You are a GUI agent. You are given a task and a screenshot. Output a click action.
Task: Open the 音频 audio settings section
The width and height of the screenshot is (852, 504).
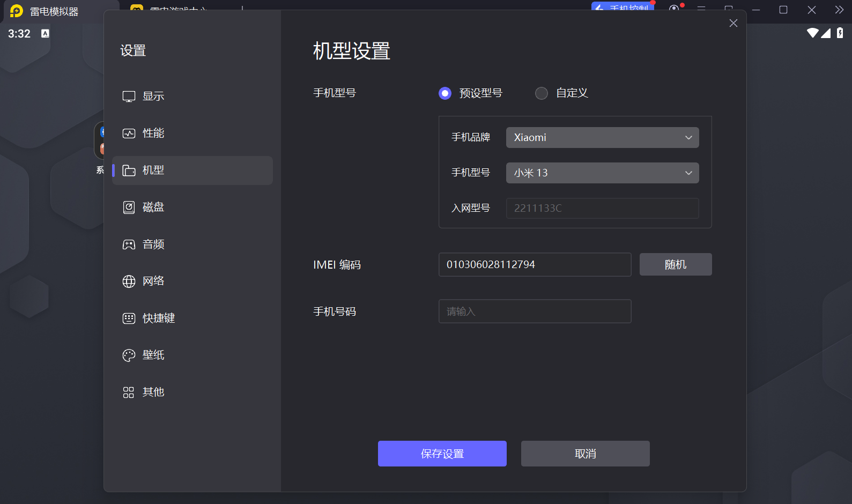192,244
